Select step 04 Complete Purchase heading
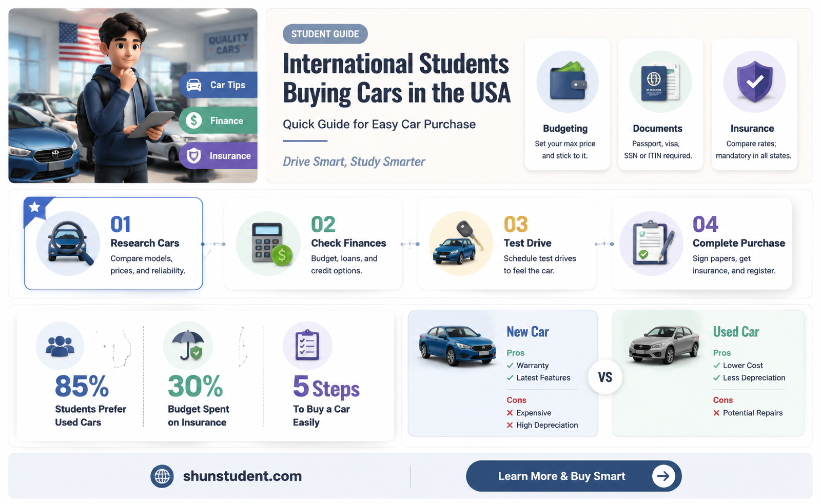Viewport: 821px width, 504px height. [739, 243]
